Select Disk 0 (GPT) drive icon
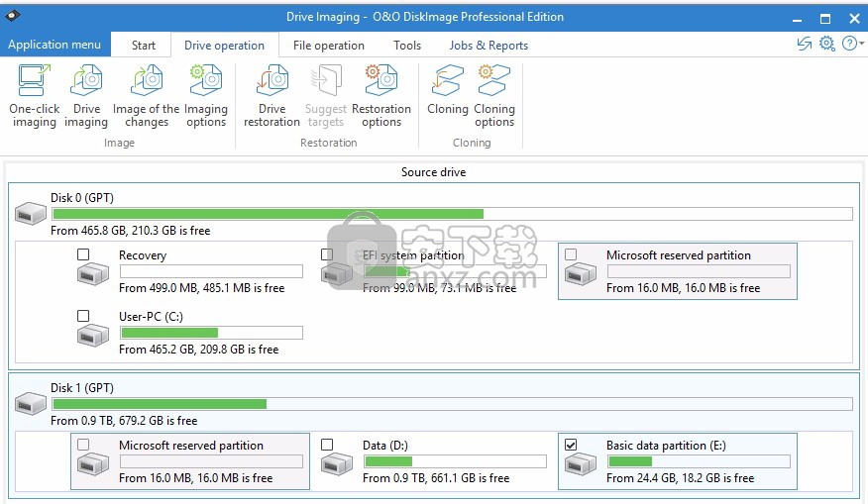 [31, 214]
